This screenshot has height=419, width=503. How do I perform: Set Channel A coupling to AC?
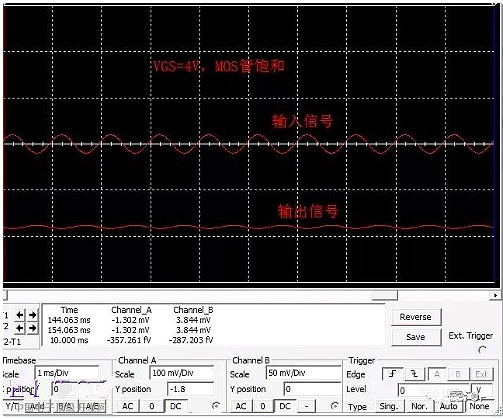click(127, 406)
